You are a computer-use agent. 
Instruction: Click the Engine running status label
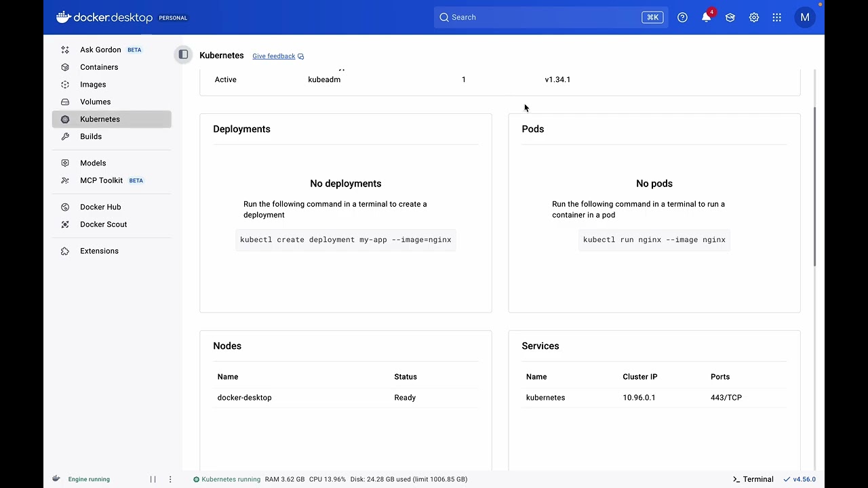click(x=89, y=479)
